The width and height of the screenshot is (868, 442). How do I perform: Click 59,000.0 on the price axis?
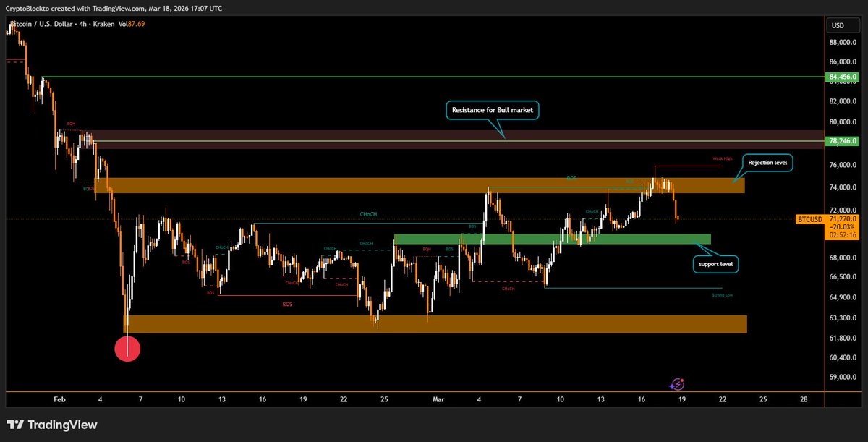(843, 377)
